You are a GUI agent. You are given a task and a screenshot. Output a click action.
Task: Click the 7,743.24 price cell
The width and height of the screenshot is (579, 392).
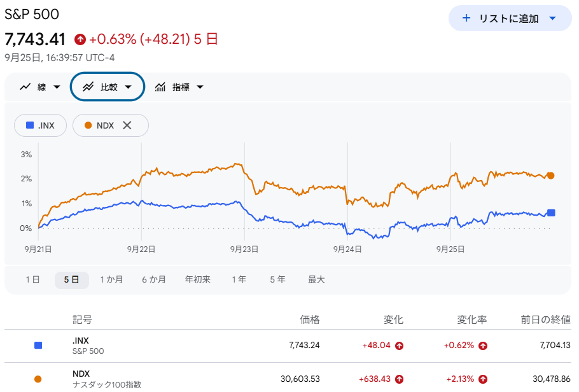[304, 346]
